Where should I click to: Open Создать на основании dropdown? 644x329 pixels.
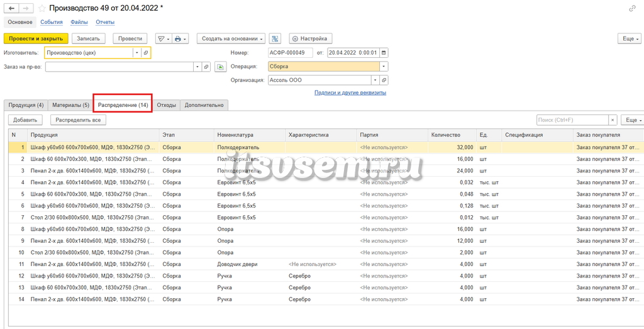pos(231,38)
